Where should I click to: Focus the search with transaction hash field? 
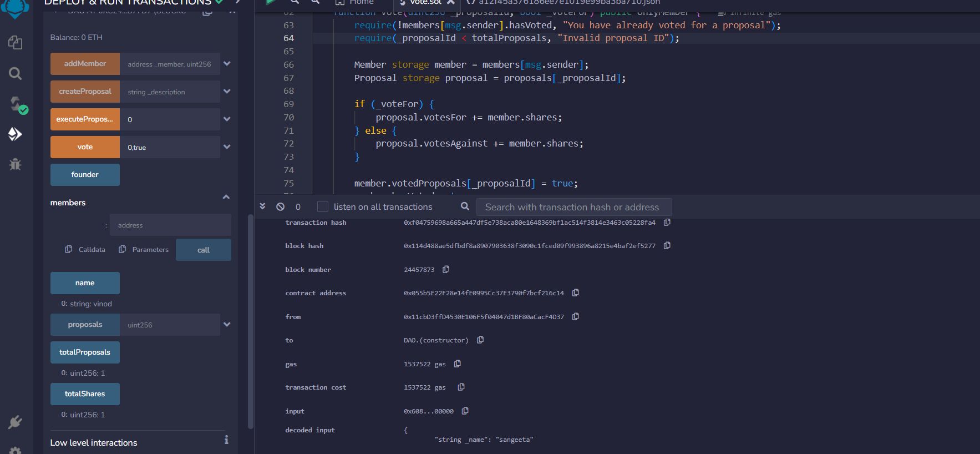pyautogui.click(x=574, y=207)
